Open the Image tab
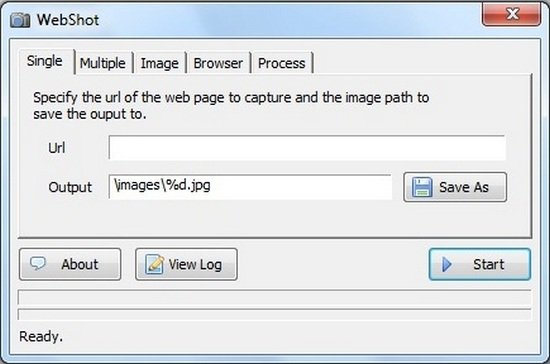 coord(160,63)
